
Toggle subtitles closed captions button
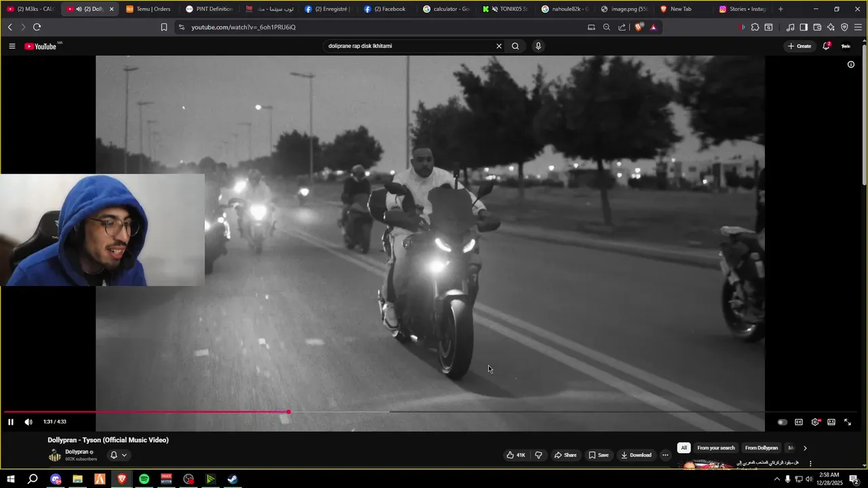pos(799,422)
